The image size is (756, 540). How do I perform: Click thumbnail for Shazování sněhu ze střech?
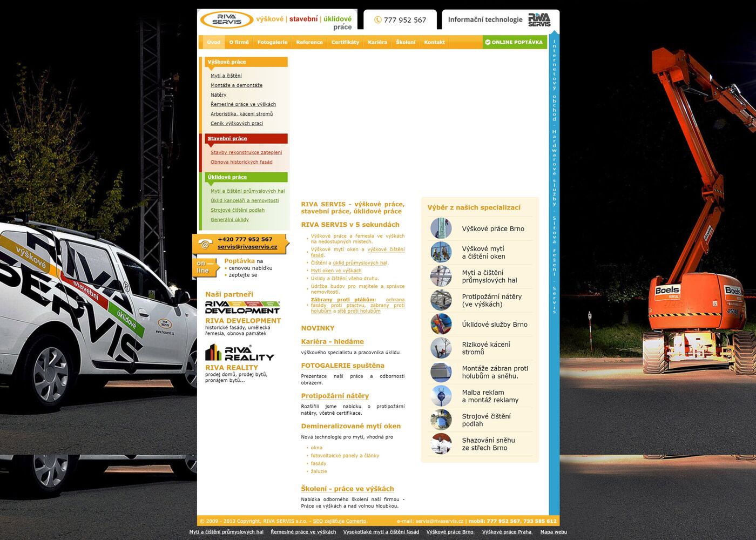(441, 443)
